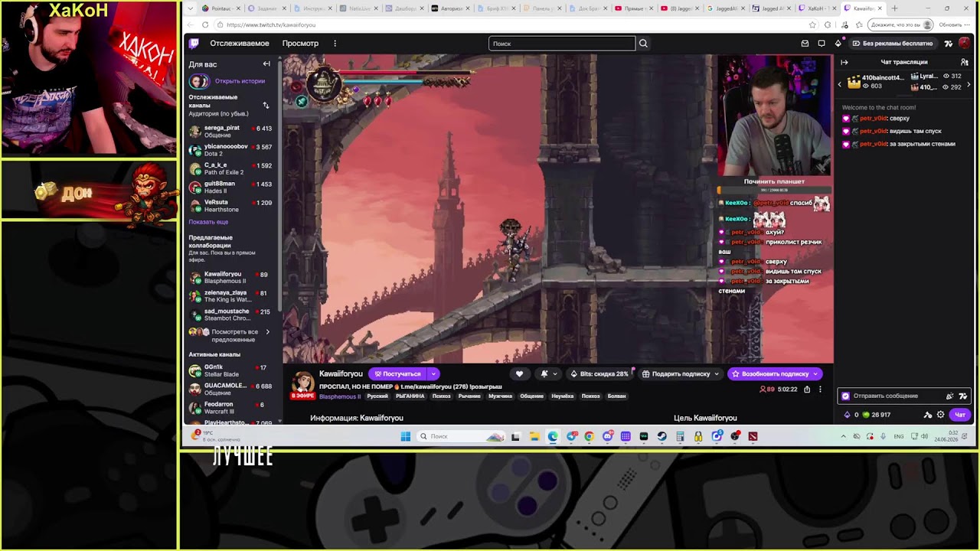
Task: Click 'Без рекламы бесплатно' button
Action: 893,44
